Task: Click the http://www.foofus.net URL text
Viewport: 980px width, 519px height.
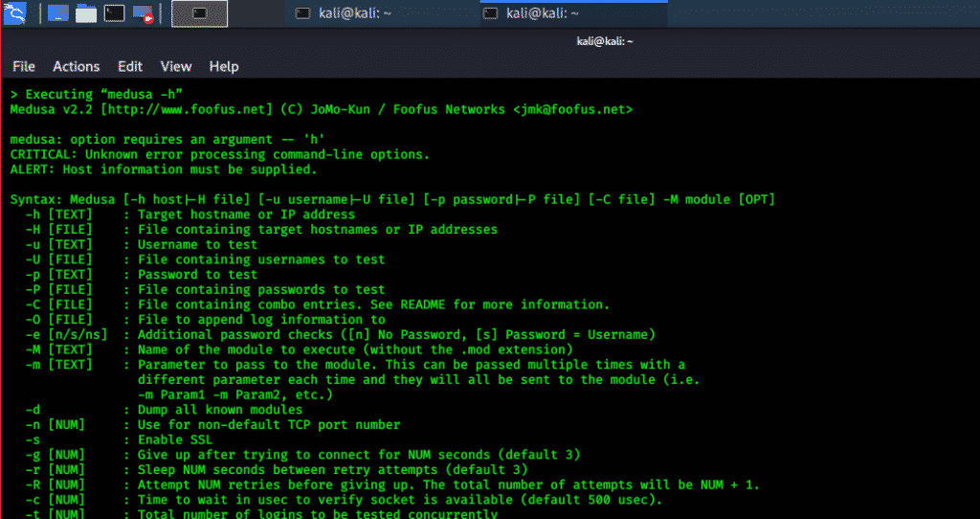Action: [x=187, y=109]
